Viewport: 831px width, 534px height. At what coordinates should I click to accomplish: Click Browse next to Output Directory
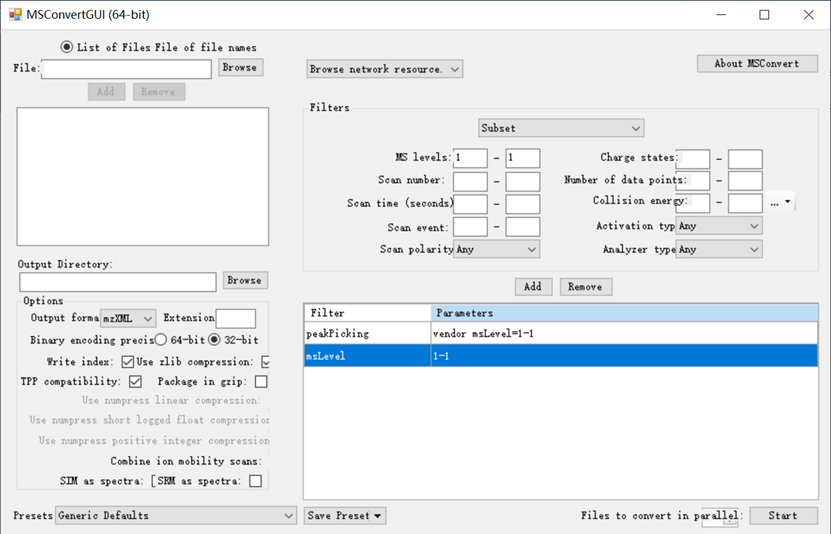(244, 281)
